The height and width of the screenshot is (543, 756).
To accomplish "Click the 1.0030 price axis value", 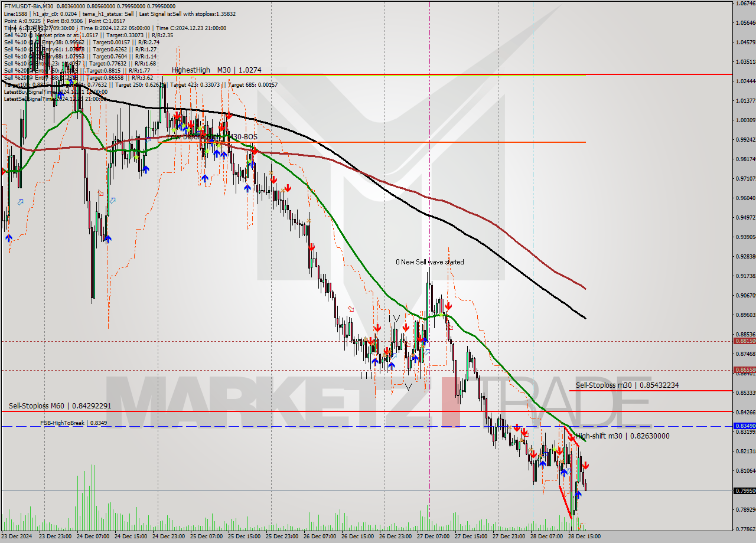I will pos(745,120).
